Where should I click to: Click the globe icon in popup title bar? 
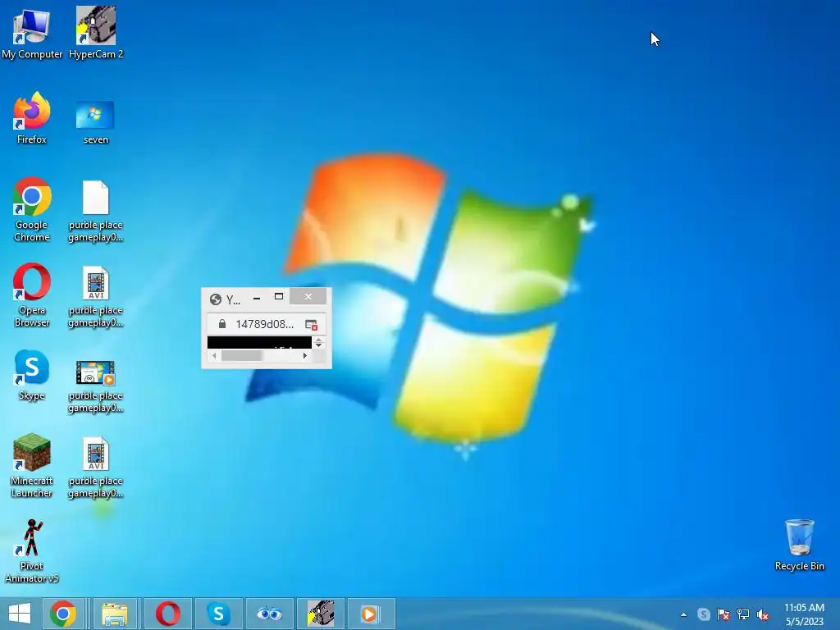click(216, 299)
